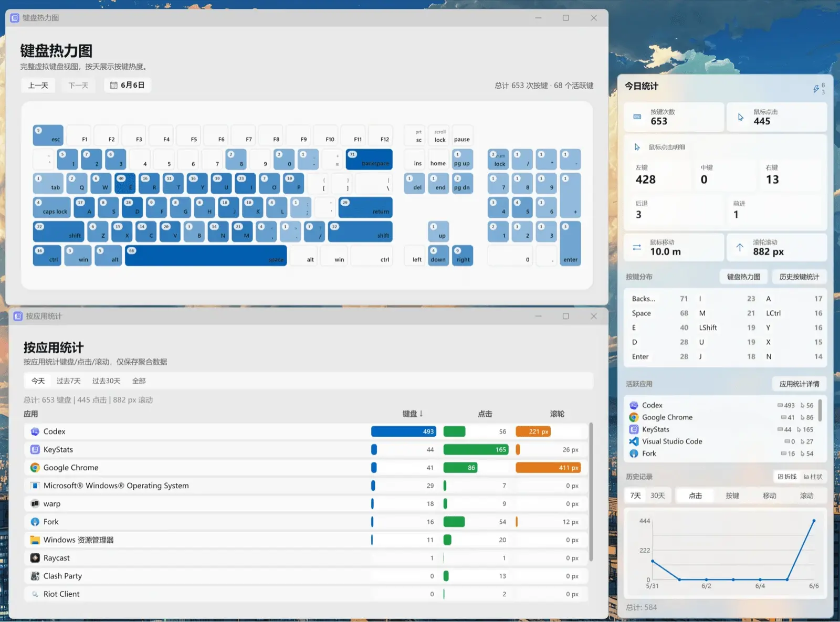
Task: Click the calendar icon beside 6月6日
Action: [x=113, y=85]
